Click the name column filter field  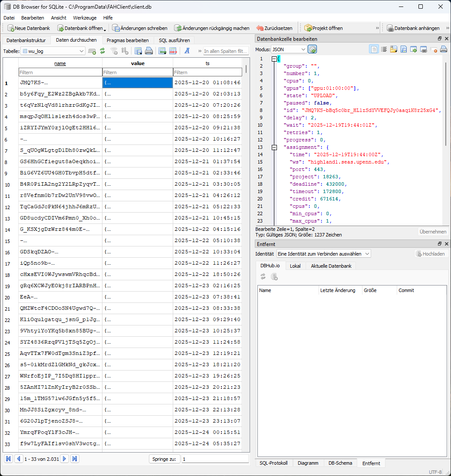(60, 72)
